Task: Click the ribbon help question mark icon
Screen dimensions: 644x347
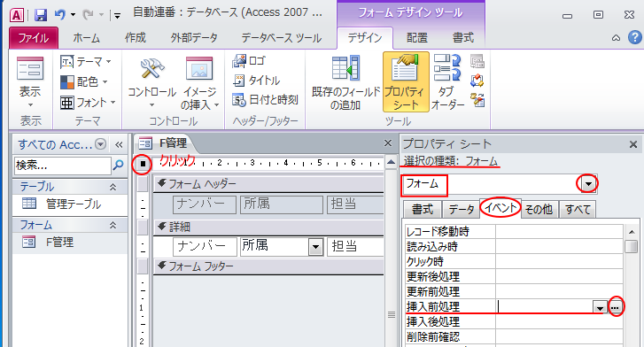Action: click(x=634, y=38)
